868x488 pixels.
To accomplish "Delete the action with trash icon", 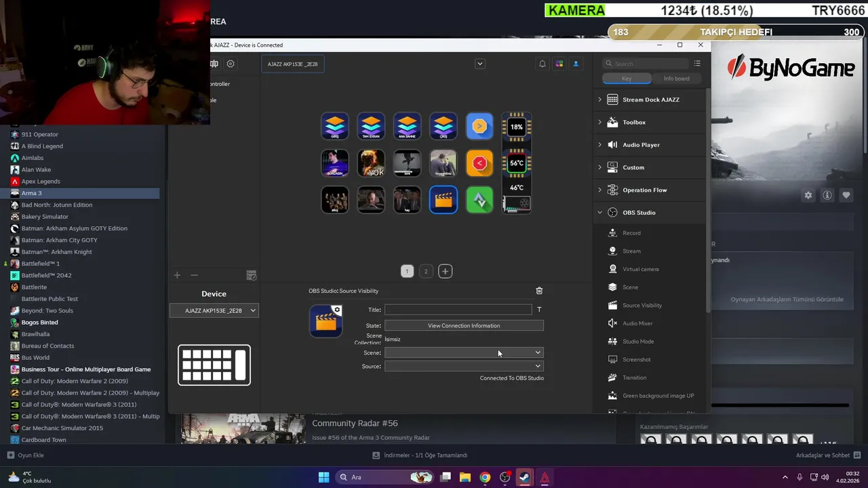I will (x=539, y=291).
